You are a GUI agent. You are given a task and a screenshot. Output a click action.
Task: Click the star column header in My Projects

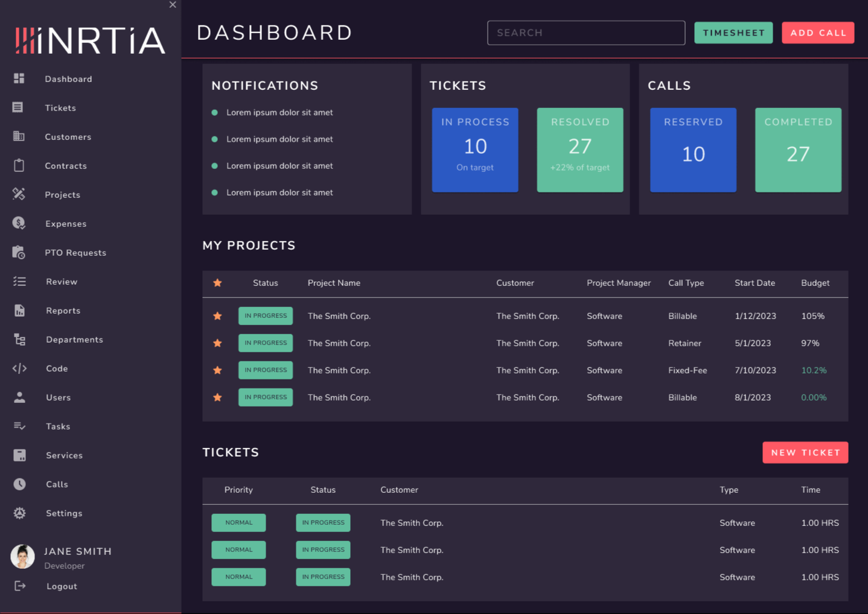point(217,283)
